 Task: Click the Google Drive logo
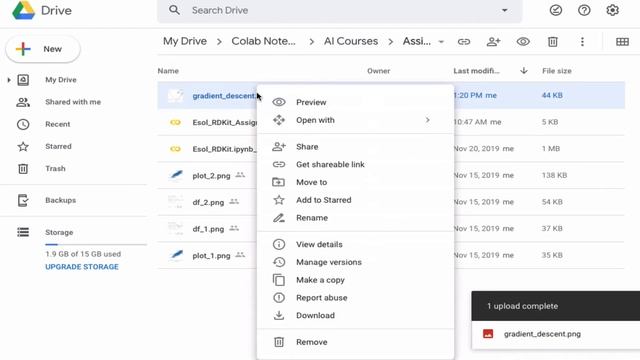(x=23, y=10)
